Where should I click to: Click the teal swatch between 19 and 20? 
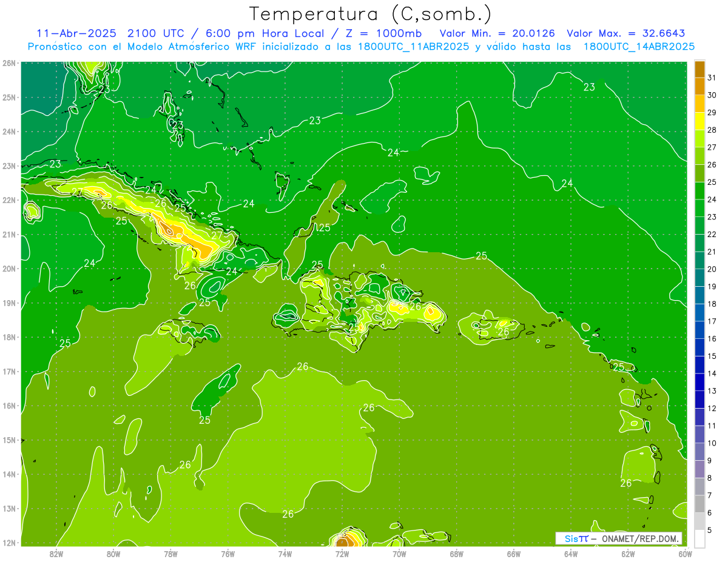[x=699, y=278]
